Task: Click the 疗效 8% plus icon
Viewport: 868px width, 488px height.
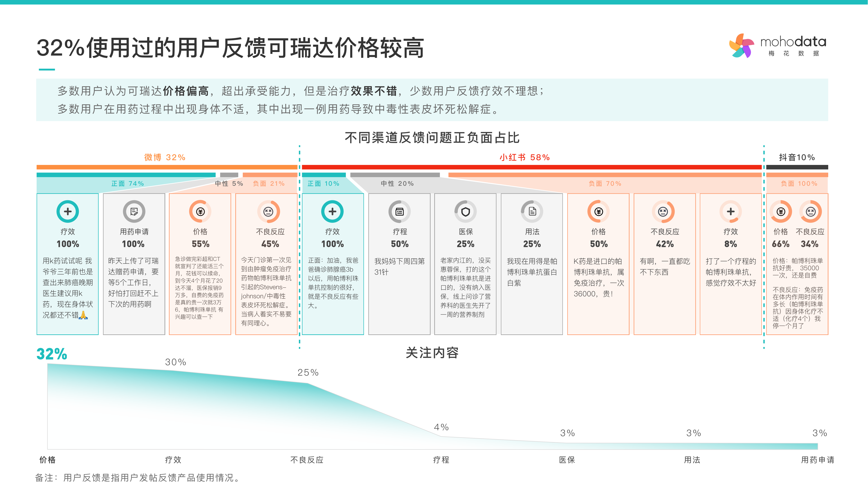Action: [x=731, y=212]
